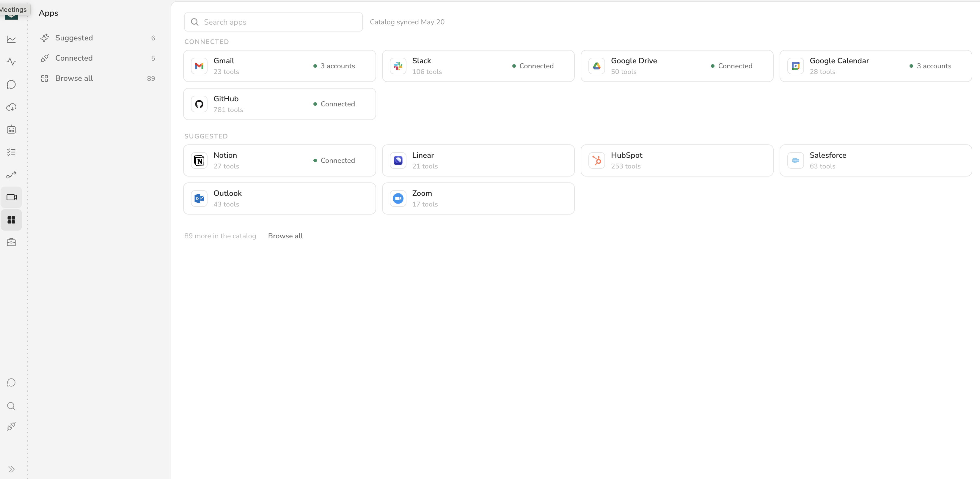980x479 pixels.
Task: Click the GitHub app icon
Action: point(199,104)
